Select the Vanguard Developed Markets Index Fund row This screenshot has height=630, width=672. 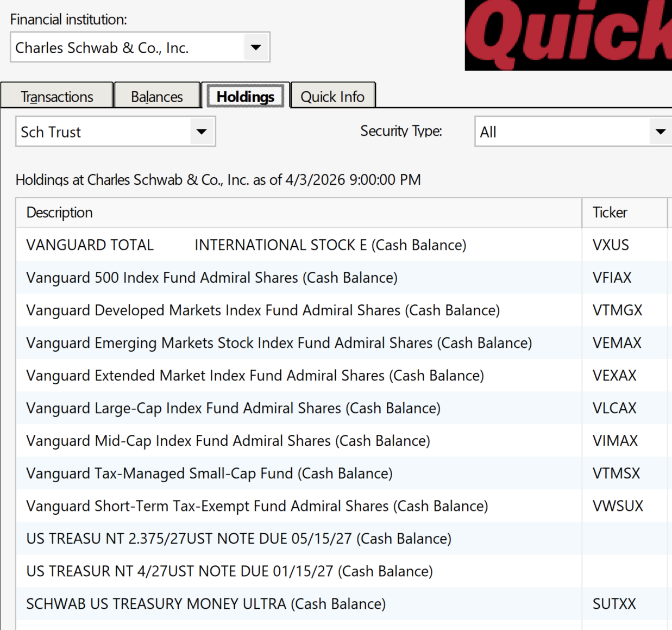[x=344, y=310]
